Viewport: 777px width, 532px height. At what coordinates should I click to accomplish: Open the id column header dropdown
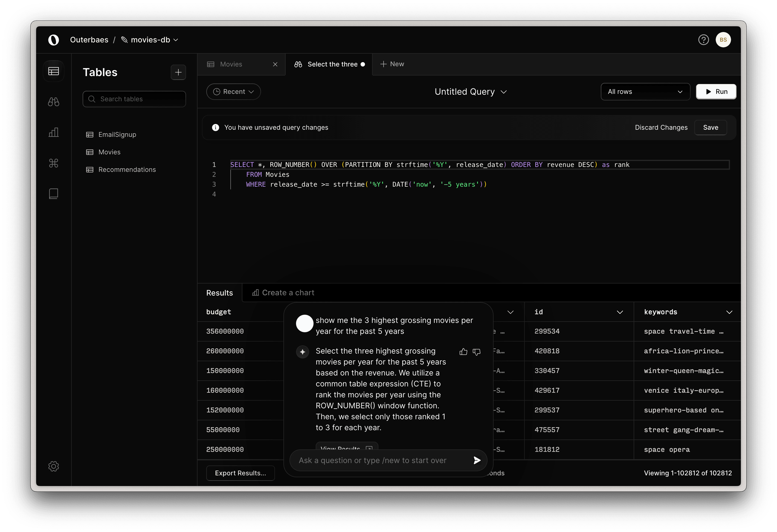pyautogui.click(x=619, y=312)
